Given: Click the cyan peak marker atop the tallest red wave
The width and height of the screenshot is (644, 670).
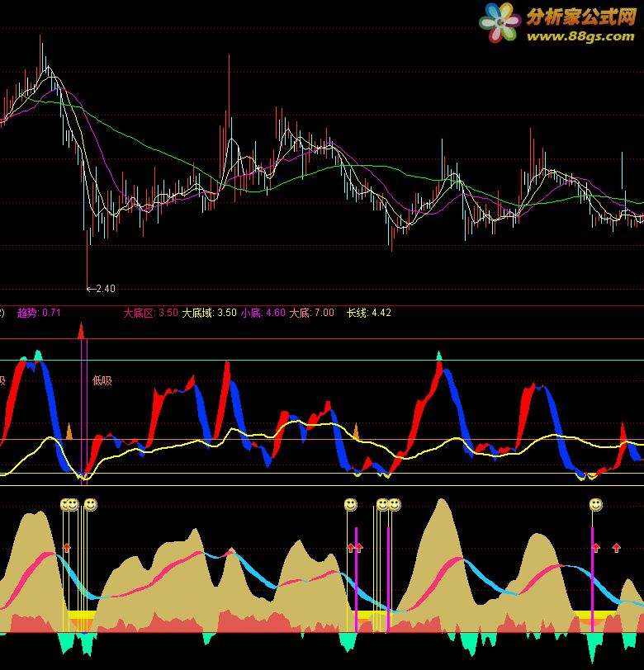Looking at the screenshot, I should (438, 356).
